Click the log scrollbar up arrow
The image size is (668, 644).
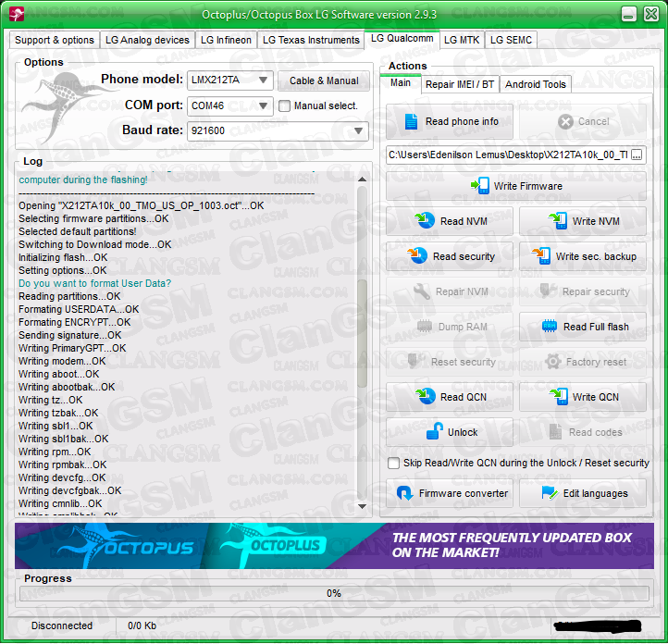point(362,180)
